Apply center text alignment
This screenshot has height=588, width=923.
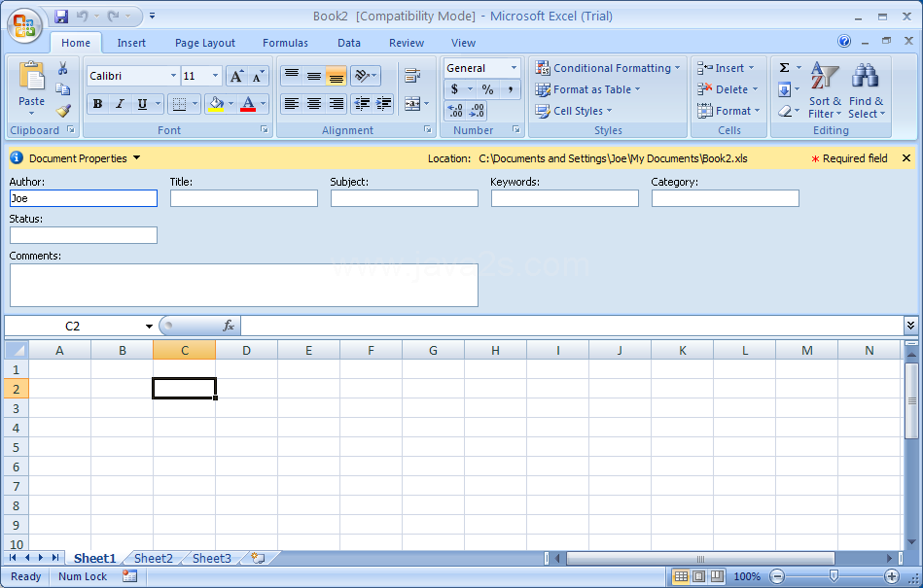point(314,104)
